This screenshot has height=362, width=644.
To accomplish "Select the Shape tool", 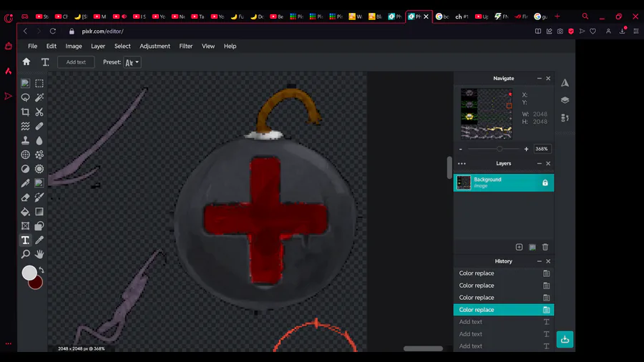I will [x=39, y=226].
